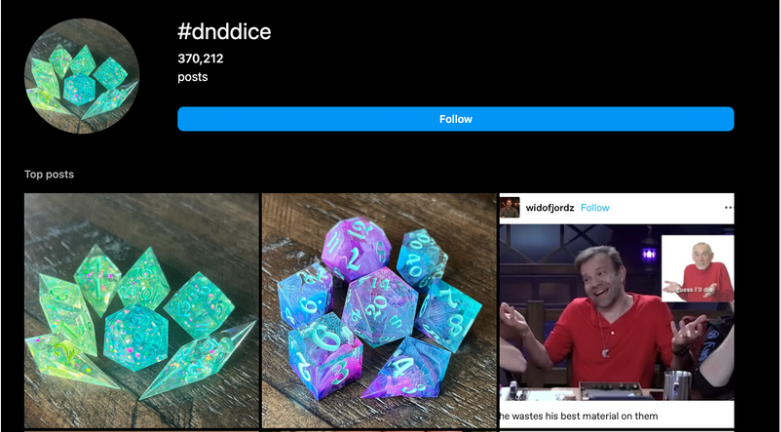Select the pink d12 die showing 12
This screenshot has height=432, width=781.
[x=356, y=248]
